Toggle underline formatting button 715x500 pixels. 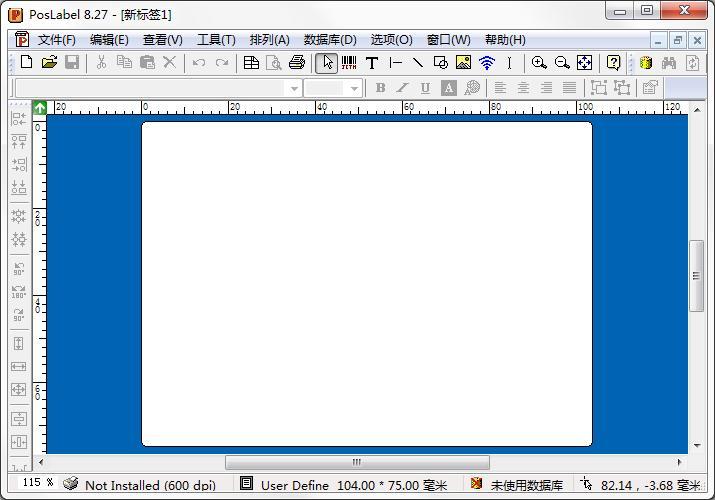coord(425,88)
